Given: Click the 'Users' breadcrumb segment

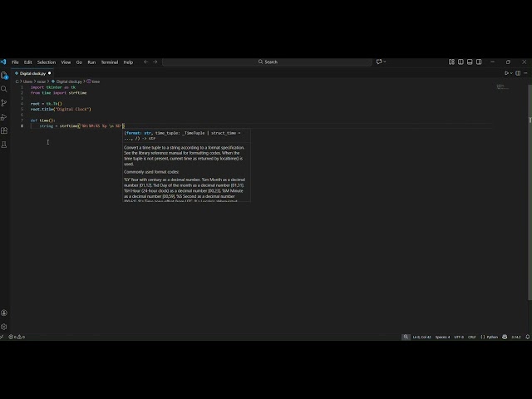Looking at the screenshot, I should (x=27, y=81).
